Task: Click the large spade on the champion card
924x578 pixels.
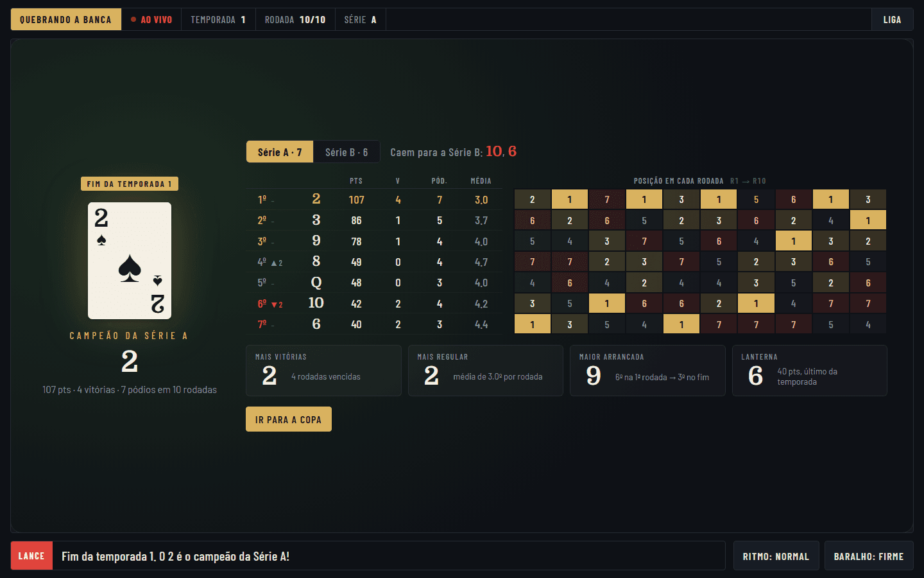Action: coord(130,268)
